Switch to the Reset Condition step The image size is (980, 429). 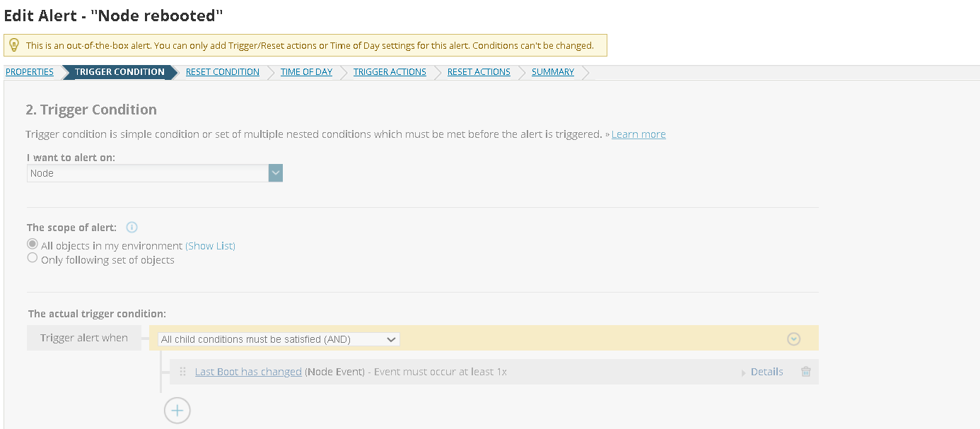(x=223, y=72)
